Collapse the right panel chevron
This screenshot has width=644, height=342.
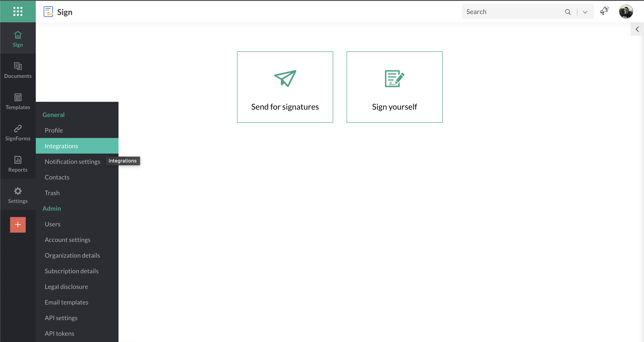[637, 29]
